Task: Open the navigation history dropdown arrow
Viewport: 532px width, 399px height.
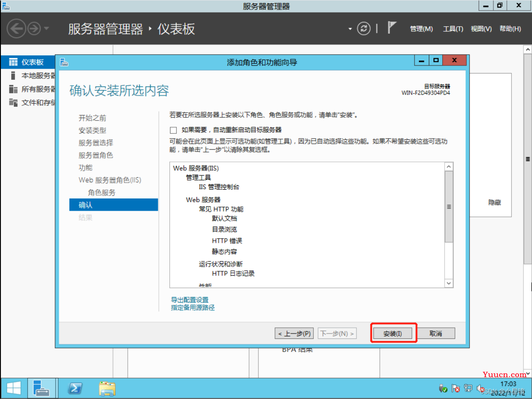Action: pyautogui.click(x=47, y=29)
